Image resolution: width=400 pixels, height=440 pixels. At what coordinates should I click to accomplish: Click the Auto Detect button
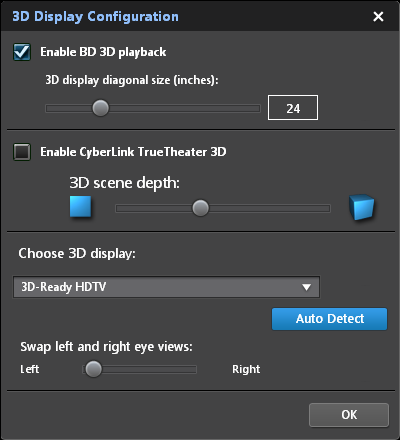(x=330, y=319)
